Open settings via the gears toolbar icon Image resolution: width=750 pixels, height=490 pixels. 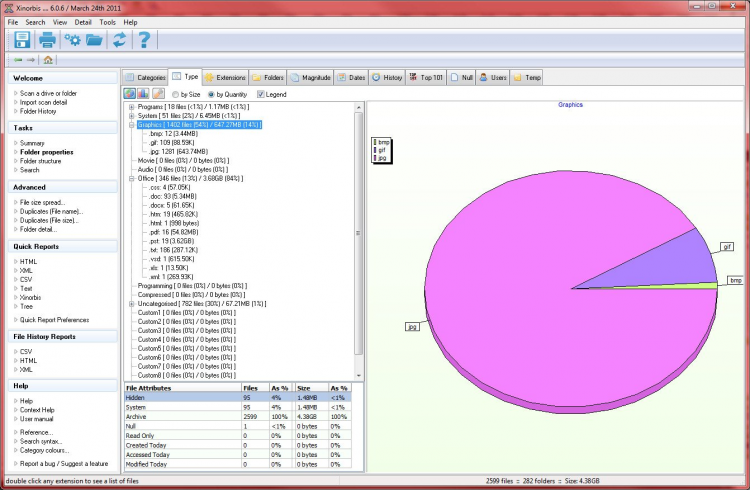pyautogui.click(x=72, y=40)
